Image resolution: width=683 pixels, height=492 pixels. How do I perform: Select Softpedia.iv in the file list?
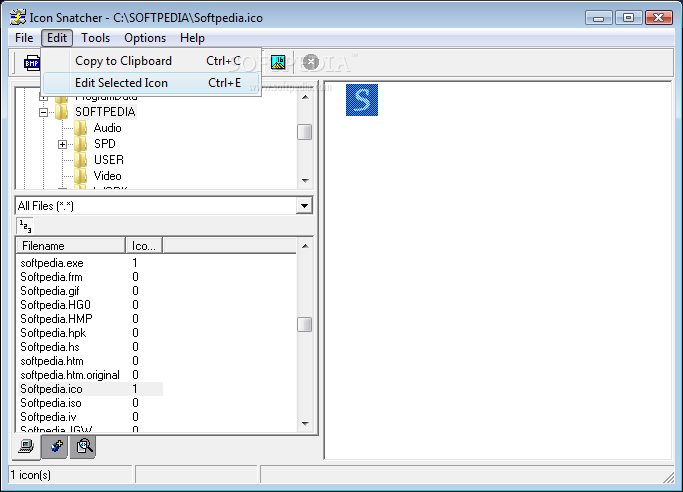coord(48,417)
